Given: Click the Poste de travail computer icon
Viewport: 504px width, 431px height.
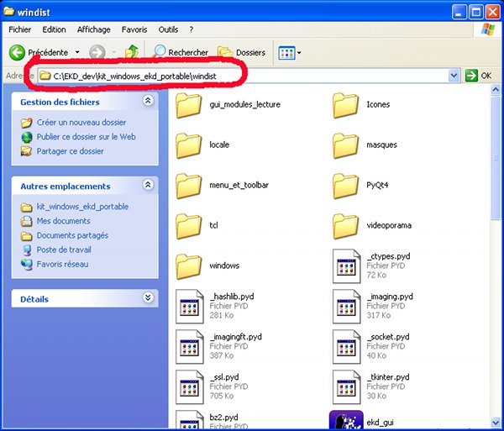Looking at the screenshot, I should 27,250.
